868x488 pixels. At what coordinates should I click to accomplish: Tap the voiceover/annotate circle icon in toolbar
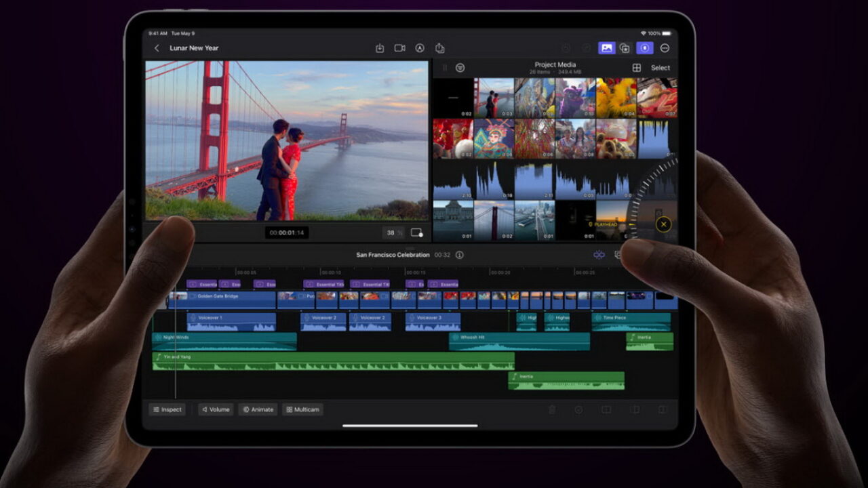pos(420,48)
